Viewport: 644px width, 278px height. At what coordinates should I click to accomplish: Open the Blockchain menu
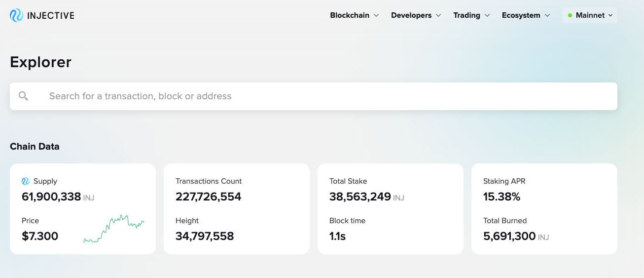tap(354, 15)
